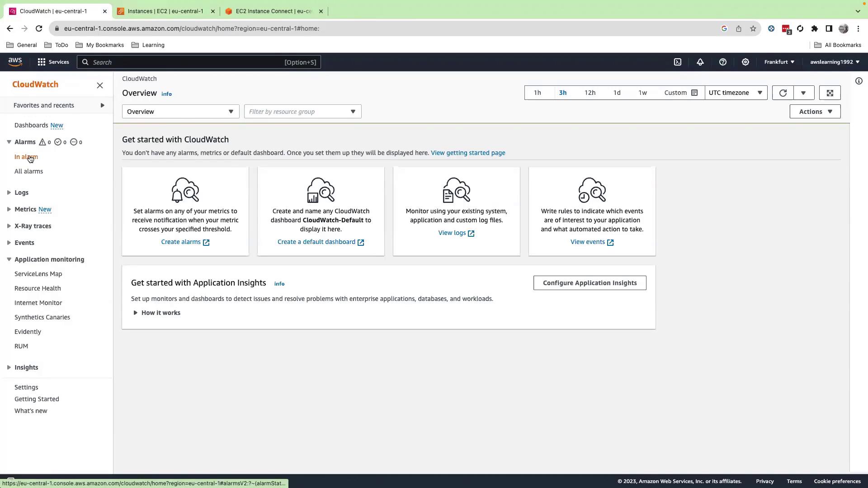
Task: Open All alarms in sidebar
Action: coord(28,171)
